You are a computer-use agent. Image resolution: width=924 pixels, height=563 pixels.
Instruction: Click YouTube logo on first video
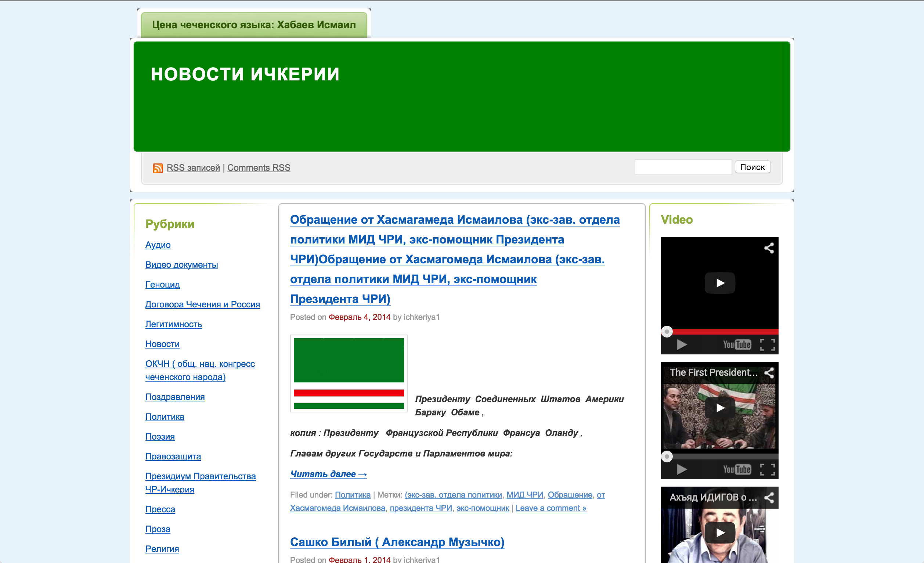coord(736,344)
